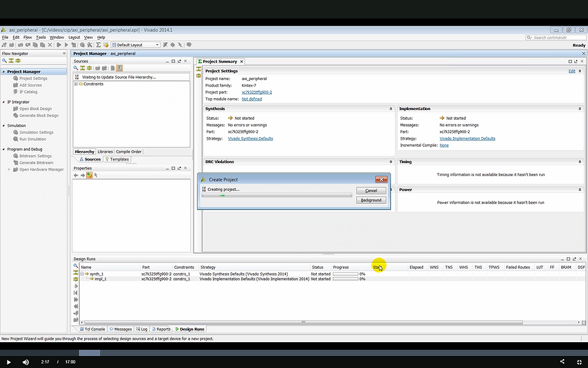Click the Project Settings gear icon in Flow Navigator
Viewport: 588px width, 368px height.
(16, 79)
